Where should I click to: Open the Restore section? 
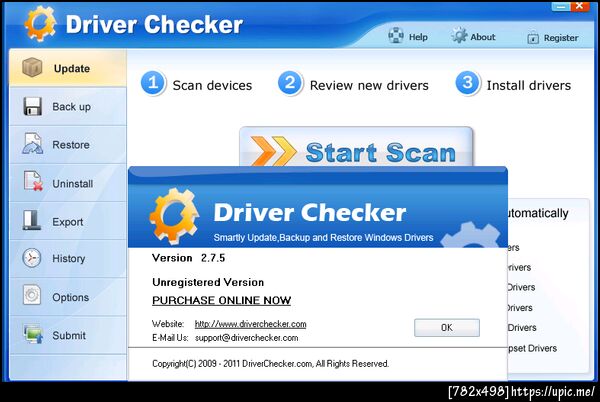point(68,145)
